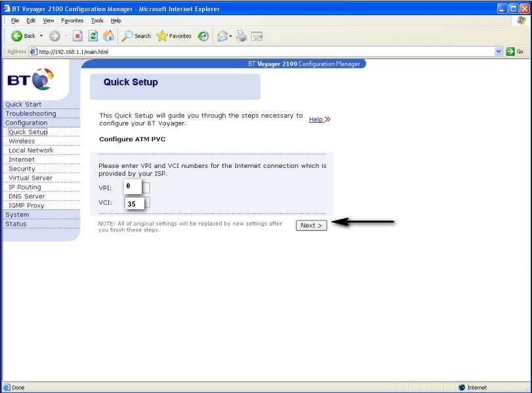
Task: Click the IE page icon in title bar
Action: tap(7, 9)
